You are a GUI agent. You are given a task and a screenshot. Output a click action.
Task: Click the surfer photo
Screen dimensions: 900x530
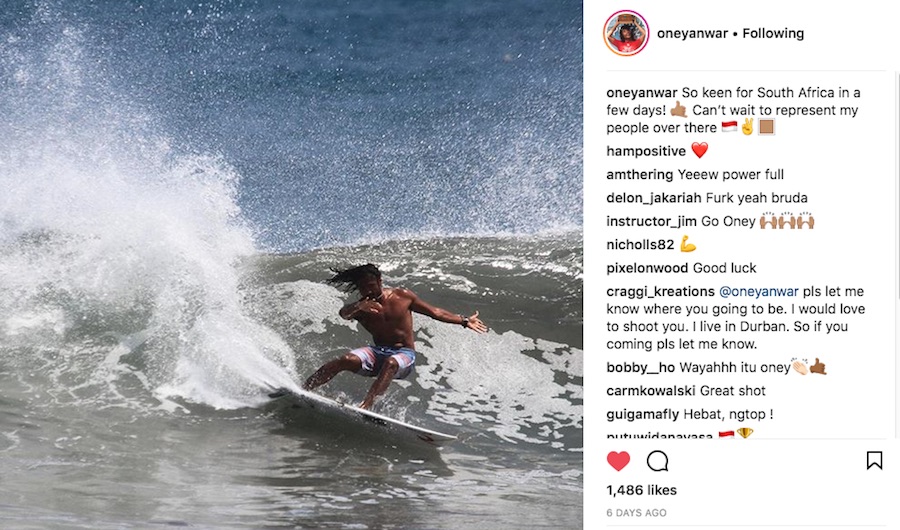pos(291,265)
